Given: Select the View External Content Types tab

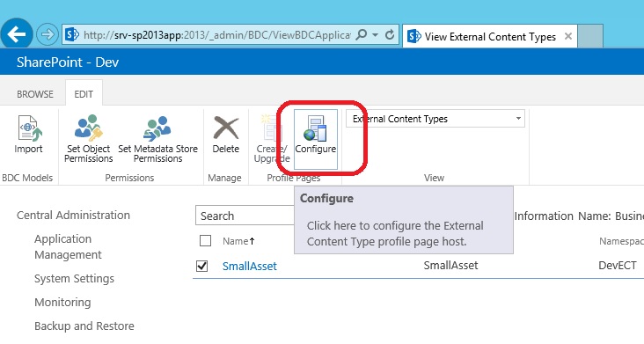Looking at the screenshot, I should (x=489, y=37).
